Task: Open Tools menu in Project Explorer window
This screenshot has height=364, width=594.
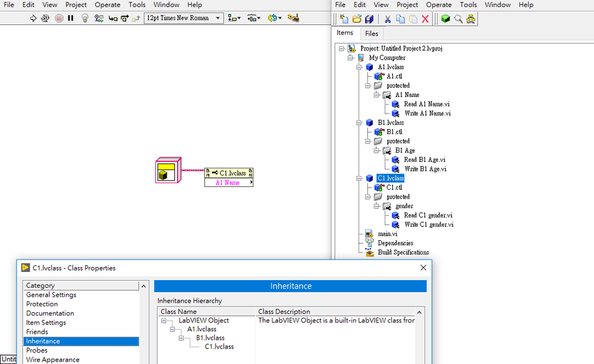Action: click(x=468, y=5)
